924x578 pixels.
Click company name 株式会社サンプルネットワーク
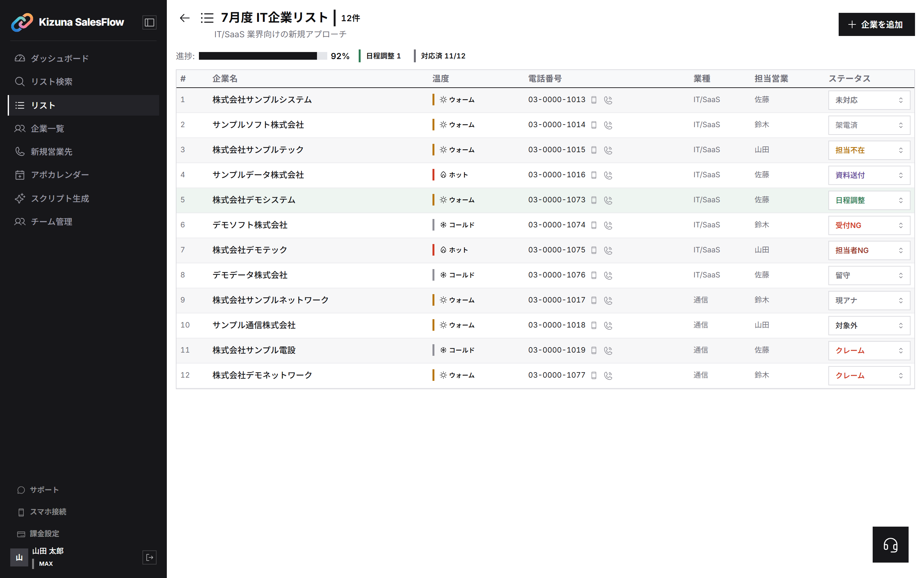point(271,300)
